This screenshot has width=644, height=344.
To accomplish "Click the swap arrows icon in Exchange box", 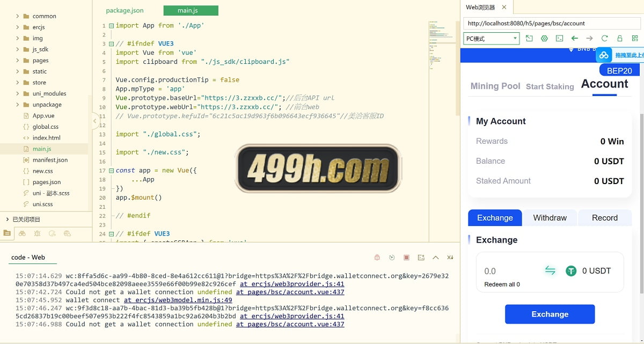I will tap(550, 270).
